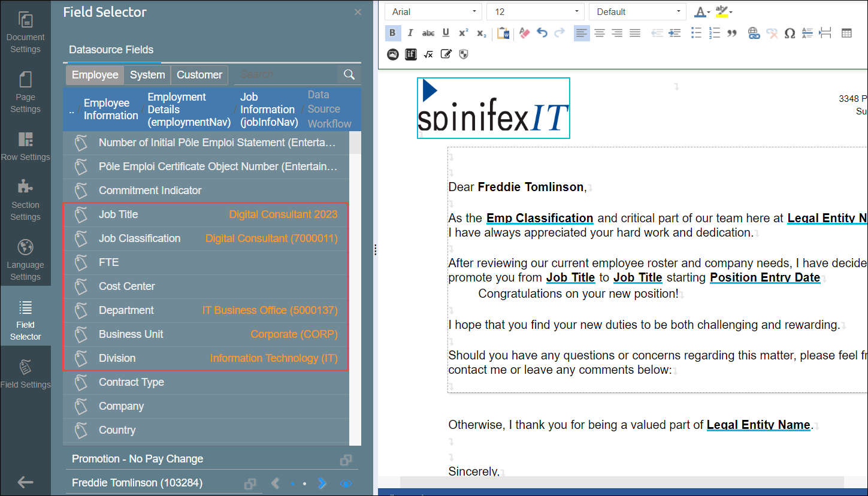Toggle bold formatting

(392, 34)
